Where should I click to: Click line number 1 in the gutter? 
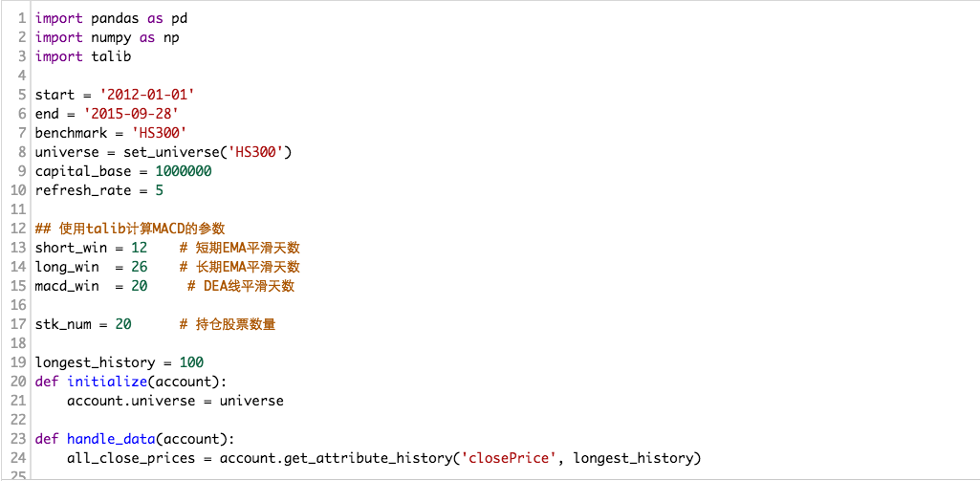(21, 18)
